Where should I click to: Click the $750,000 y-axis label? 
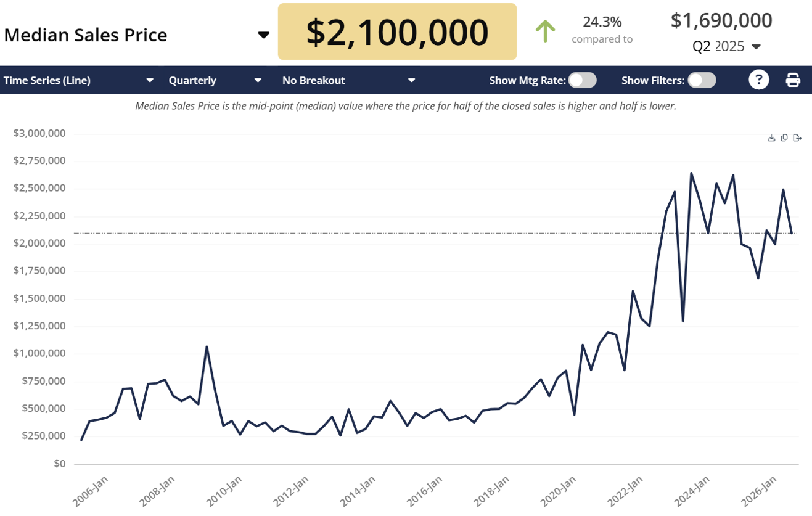44,381
